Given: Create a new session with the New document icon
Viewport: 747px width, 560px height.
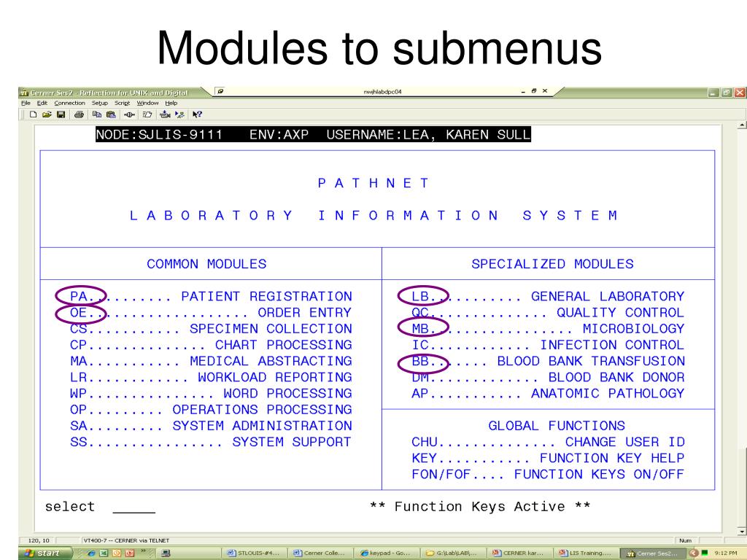Looking at the screenshot, I should pyautogui.click(x=34, y=114).
